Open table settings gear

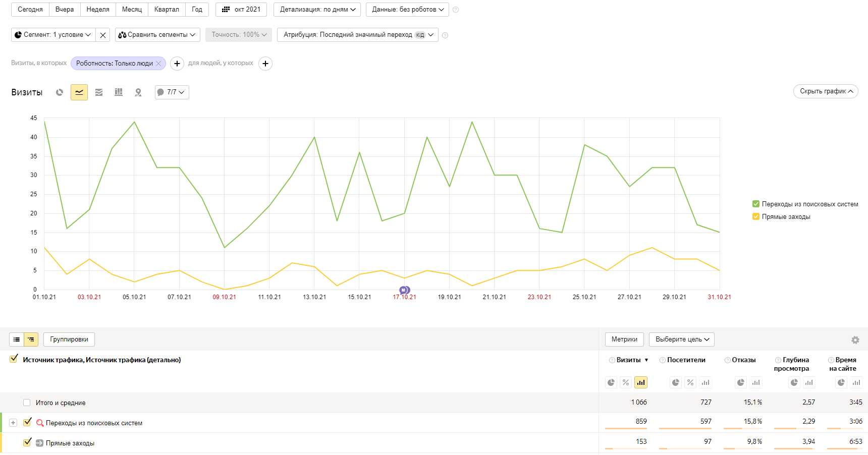click(855, 340)
